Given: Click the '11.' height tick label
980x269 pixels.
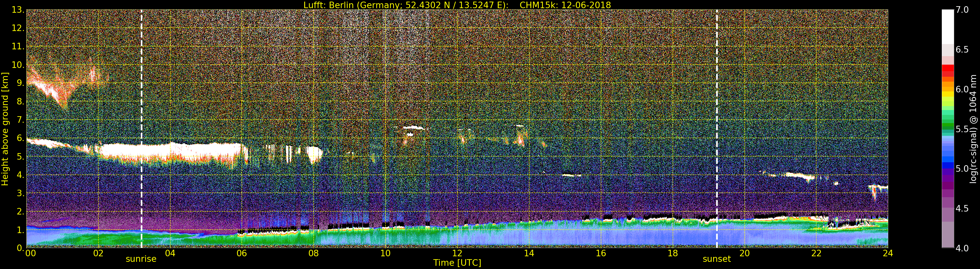Looking at the screenshot, I should (x=18, y=46).
